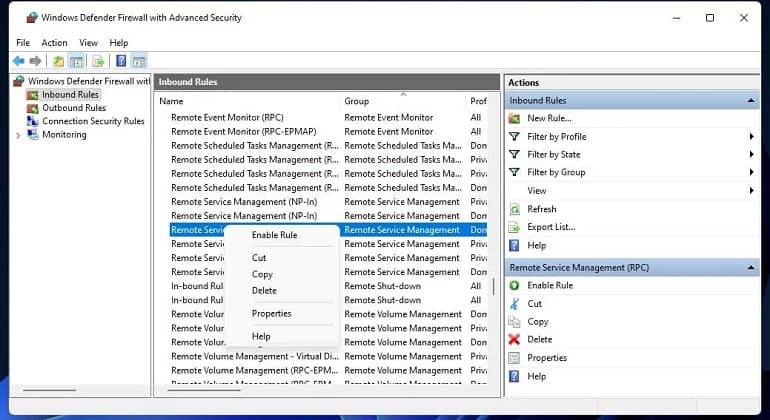The height and width of the screenshot is (420, 770).
Task: Click the Forward arrow toolbar icon
Action: click(35, 61)
